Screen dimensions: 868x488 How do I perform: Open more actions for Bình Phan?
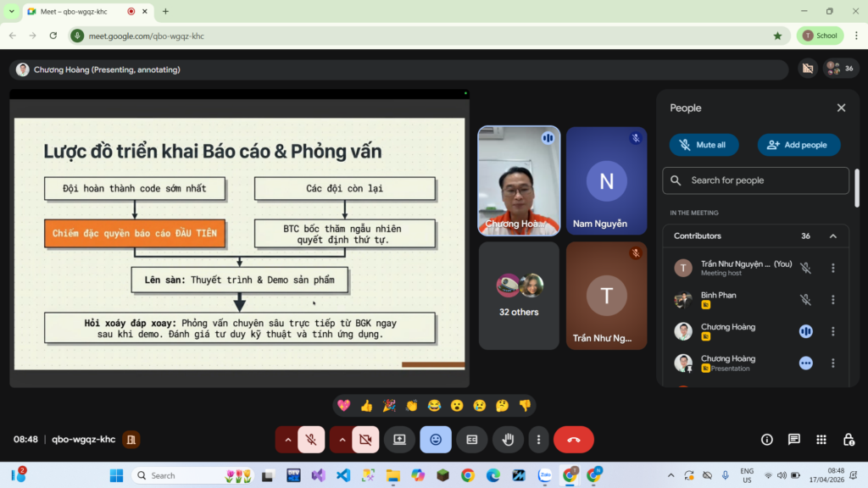pyautogui.click(x=832, y=300)
